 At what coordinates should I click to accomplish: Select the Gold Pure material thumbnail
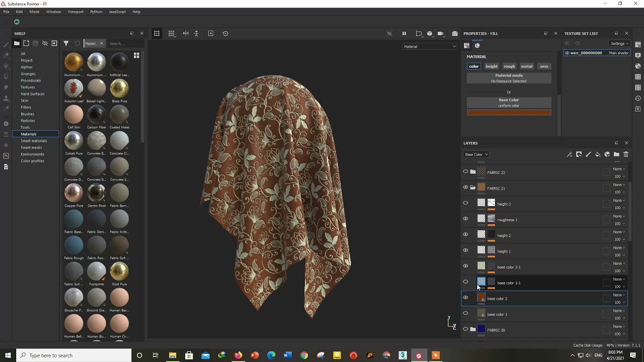119,271
